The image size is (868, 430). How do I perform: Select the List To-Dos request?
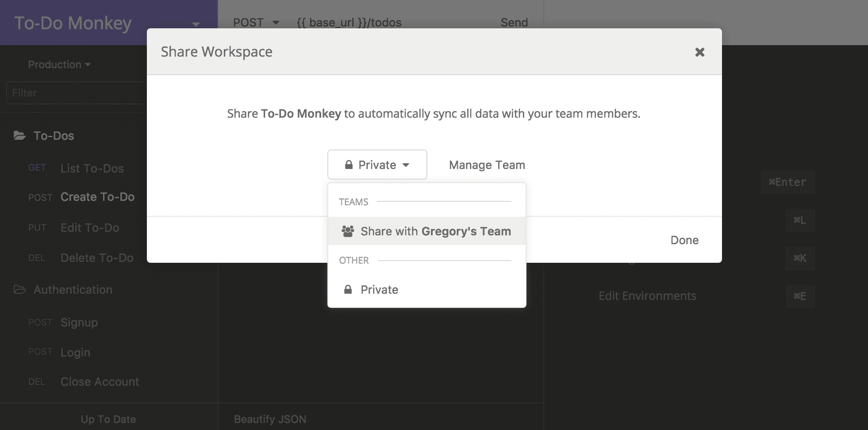click(92, 169)
